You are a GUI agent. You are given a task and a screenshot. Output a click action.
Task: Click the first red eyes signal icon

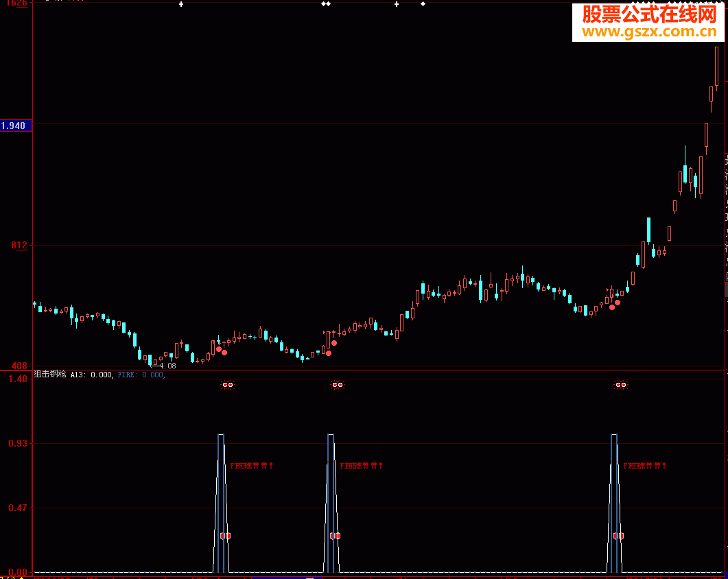pyautogui.click(x=228, y=384)
